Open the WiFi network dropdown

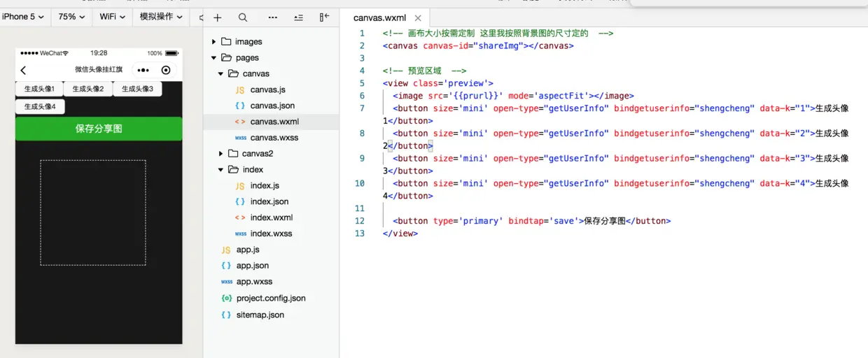click(x=113, y=16)
